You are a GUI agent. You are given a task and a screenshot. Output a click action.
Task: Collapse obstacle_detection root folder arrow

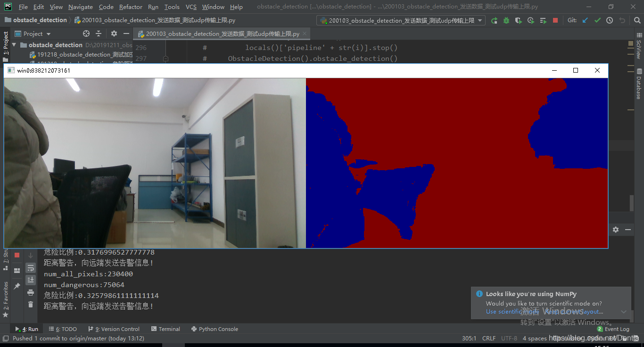coord(14,45)
